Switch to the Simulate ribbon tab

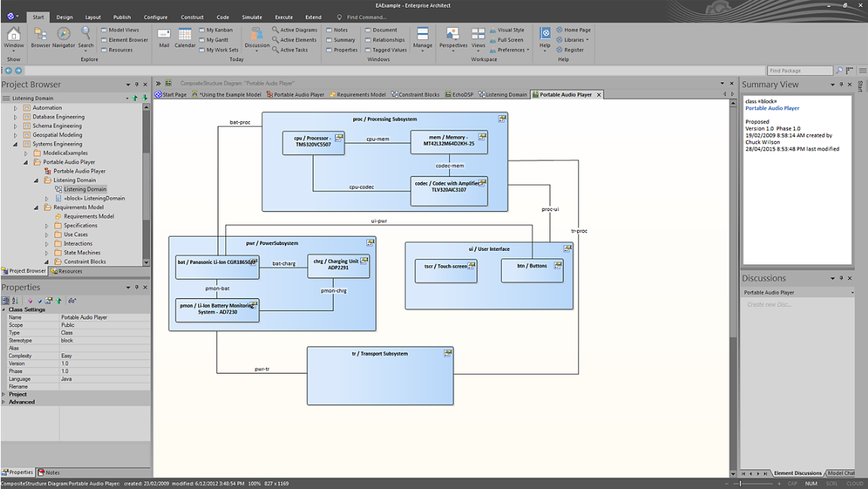click(252, 17)
